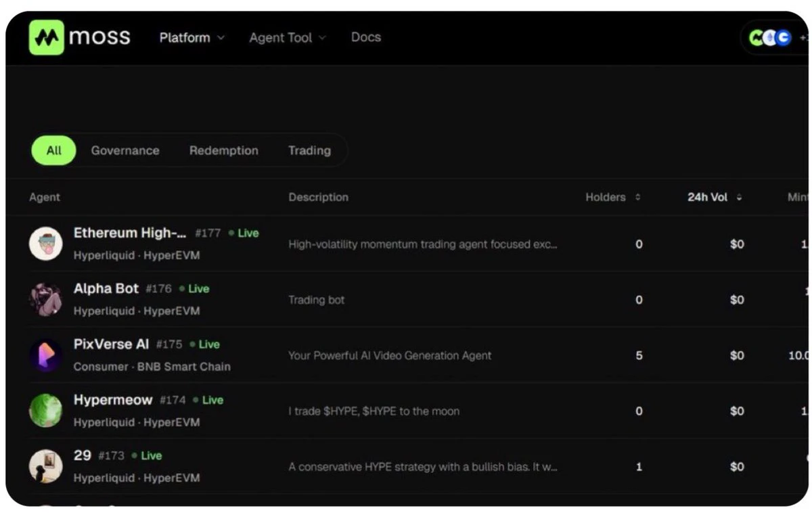Open the Ethereum High- agent avatar
812x517 pixels.
coord(46,244)
